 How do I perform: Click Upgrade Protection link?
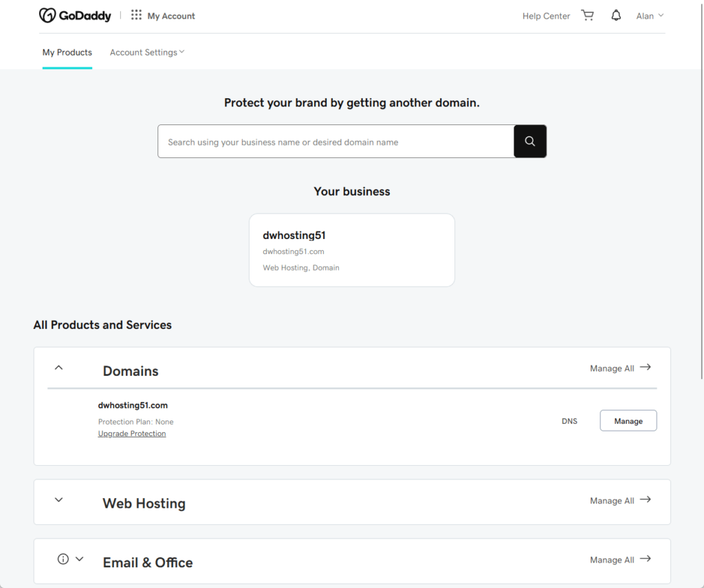(132, 433)
